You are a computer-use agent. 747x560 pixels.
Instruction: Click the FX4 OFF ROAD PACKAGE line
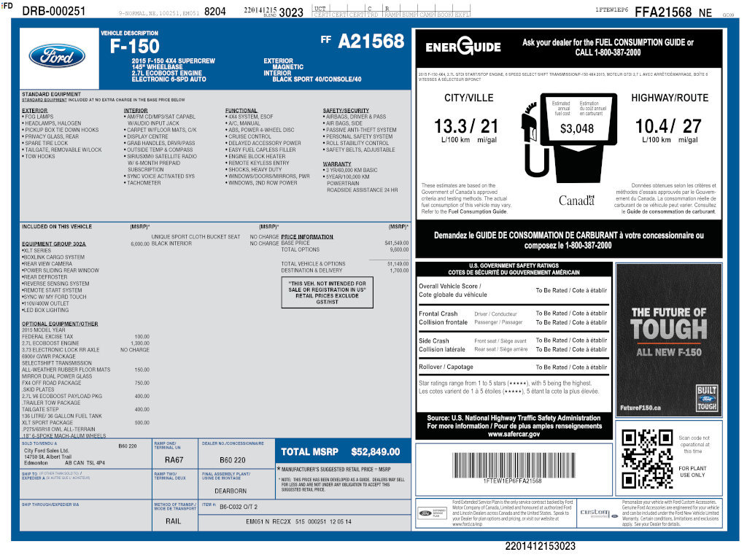pos(52,383)
